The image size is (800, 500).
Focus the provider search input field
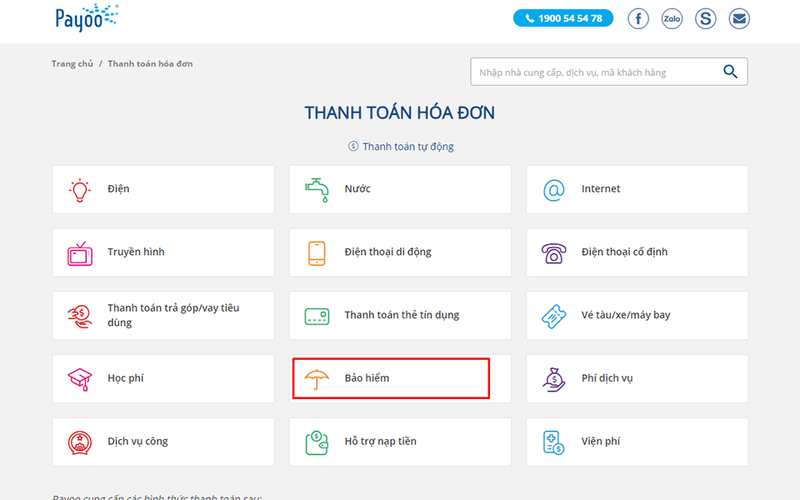[609, 72]
